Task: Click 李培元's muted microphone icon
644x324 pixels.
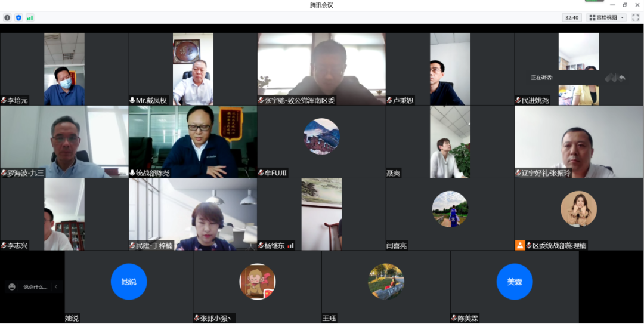Action: 4,100
